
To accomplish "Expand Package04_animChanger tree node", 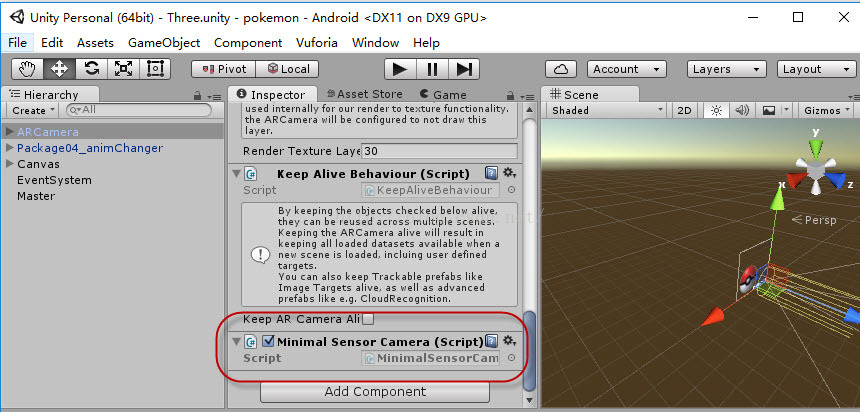I will [10, 148].
